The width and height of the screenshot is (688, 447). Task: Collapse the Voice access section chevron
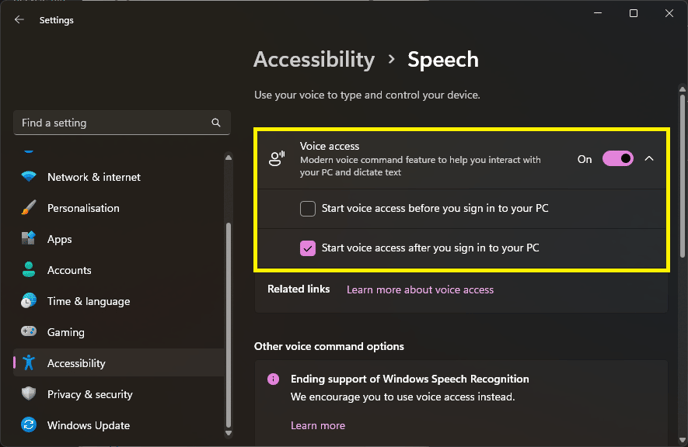649,159
